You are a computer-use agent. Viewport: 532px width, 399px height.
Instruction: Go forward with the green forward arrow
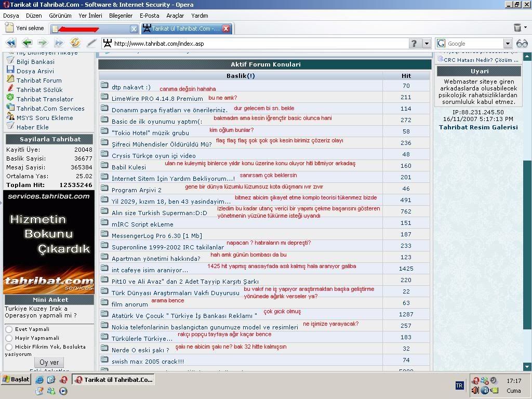[43, 43]
